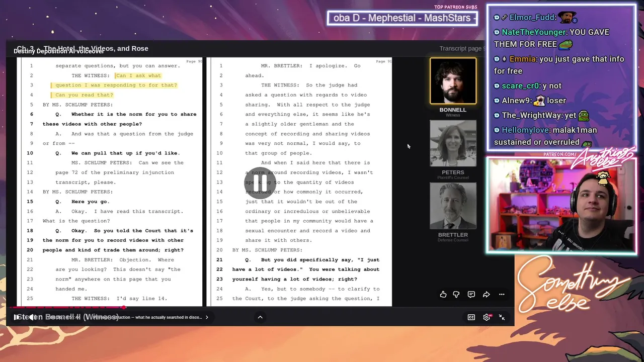Click the video title 'Destiny Deposition AI voiceover'
The image size is (644, 362).
coord(59,51)
